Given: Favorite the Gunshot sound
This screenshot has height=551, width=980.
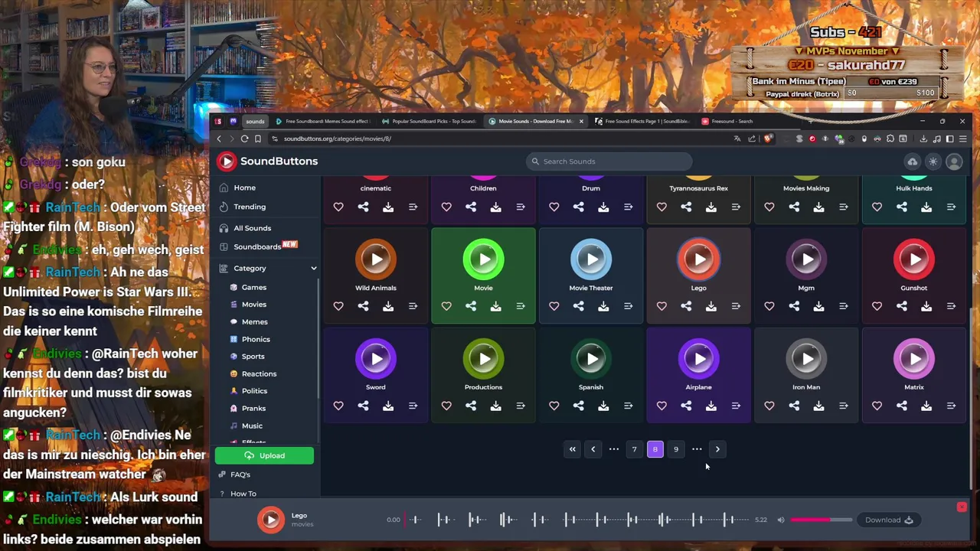Looking at the screenshot, I should 877,306.
